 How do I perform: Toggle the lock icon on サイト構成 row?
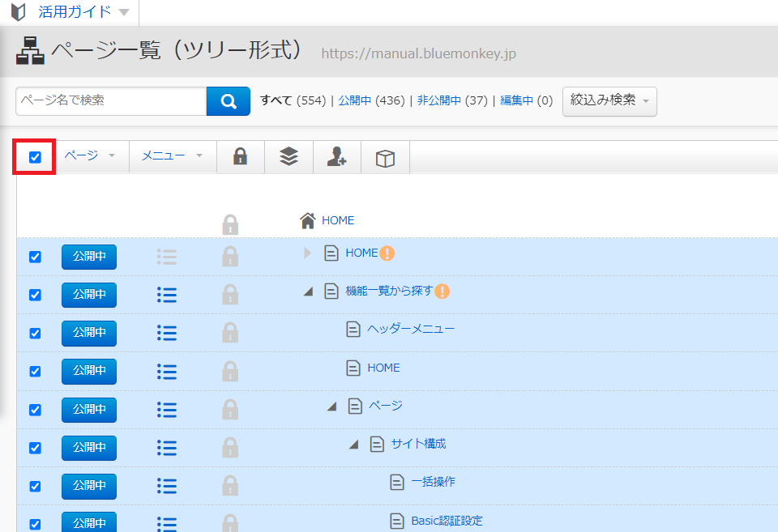pos(230,448)
